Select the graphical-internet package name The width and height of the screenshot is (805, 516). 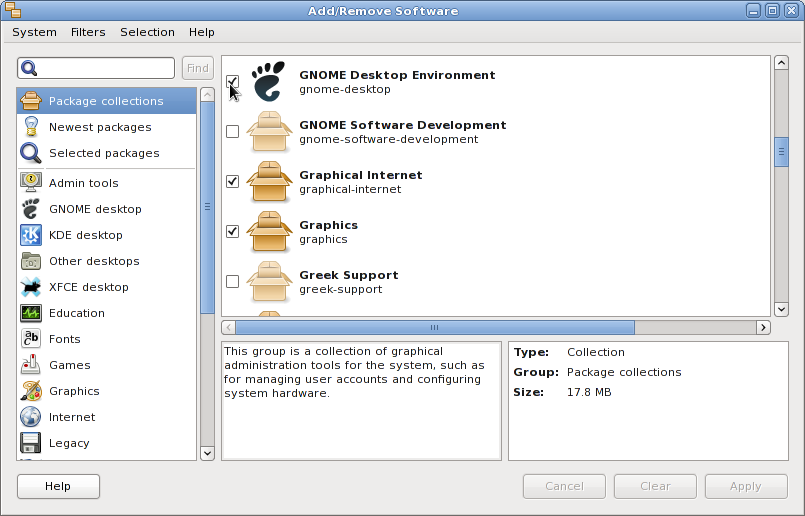(x=350, y=189)
